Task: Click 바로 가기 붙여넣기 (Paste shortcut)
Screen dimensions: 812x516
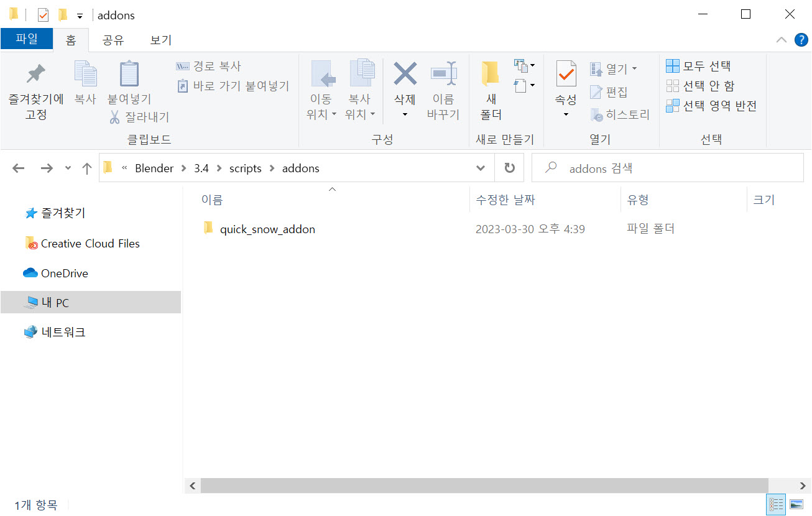Action: (233, 86)
